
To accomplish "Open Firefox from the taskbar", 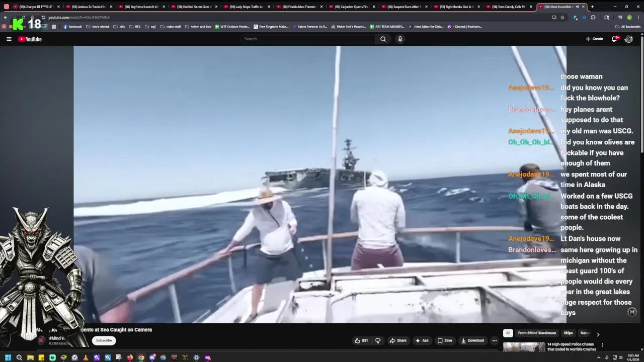I will pyautogui.click(x=130, y=357).
